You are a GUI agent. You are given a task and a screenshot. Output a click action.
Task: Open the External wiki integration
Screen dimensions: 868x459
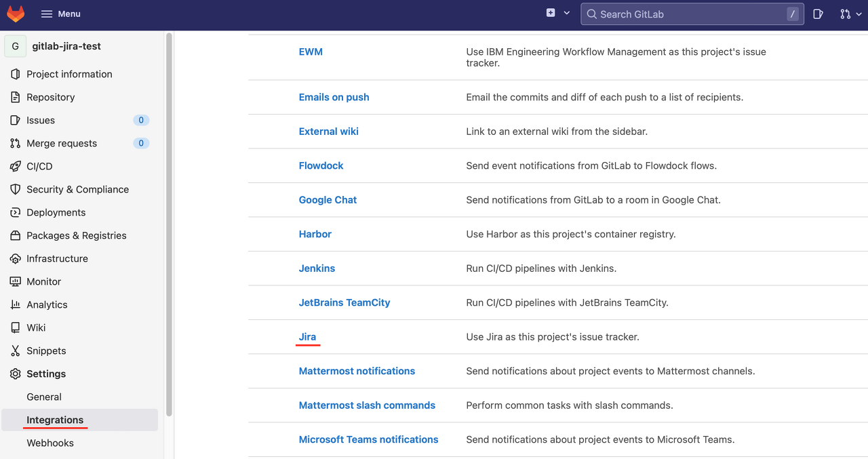click(329, 132)
